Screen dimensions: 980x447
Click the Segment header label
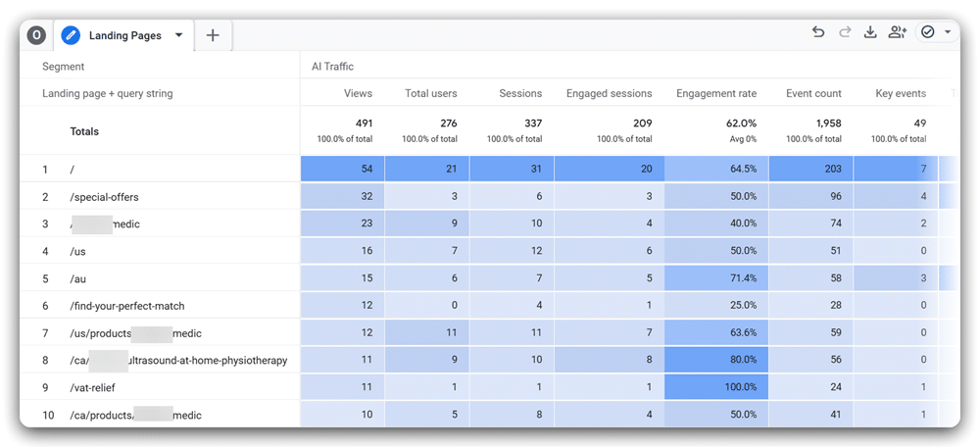click(63, 67)
